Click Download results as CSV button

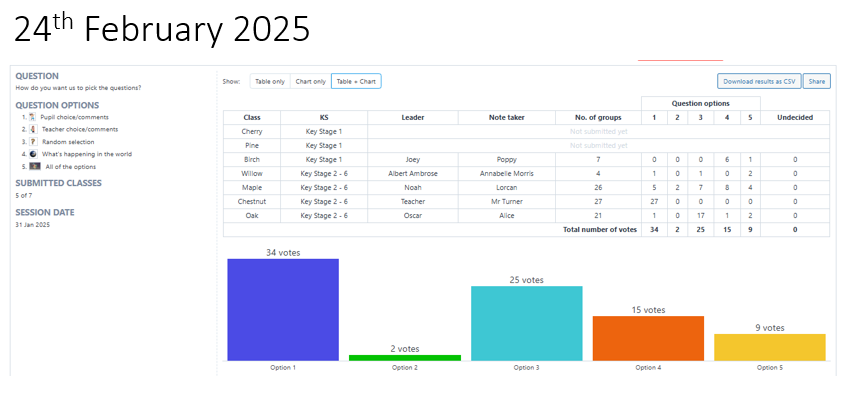coord(759,81)
